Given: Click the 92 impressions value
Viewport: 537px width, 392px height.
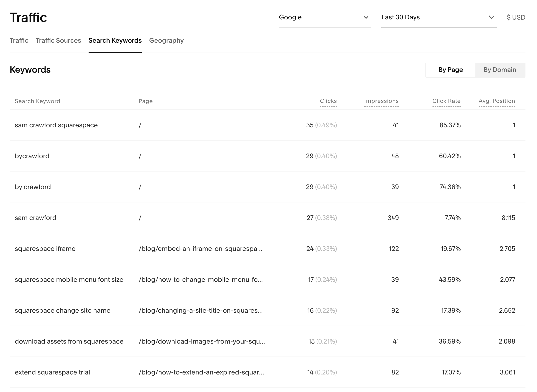Looking at the screenshot, I should point(395,311).
